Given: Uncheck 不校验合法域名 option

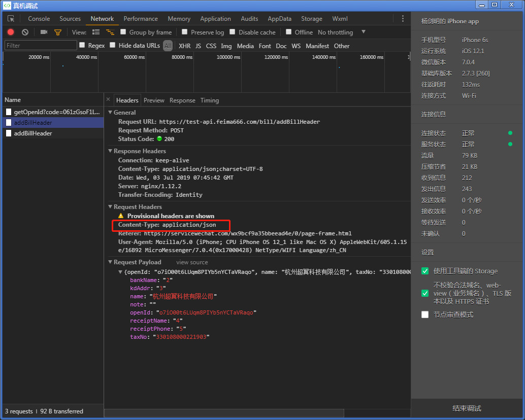Looking at the screenshot, I should [x=425, y=293].
